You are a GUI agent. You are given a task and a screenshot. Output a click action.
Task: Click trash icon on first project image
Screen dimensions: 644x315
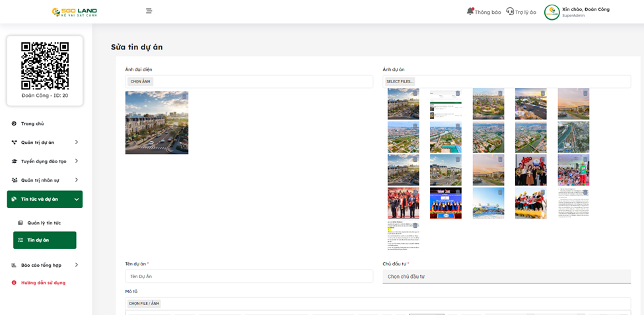415,93
